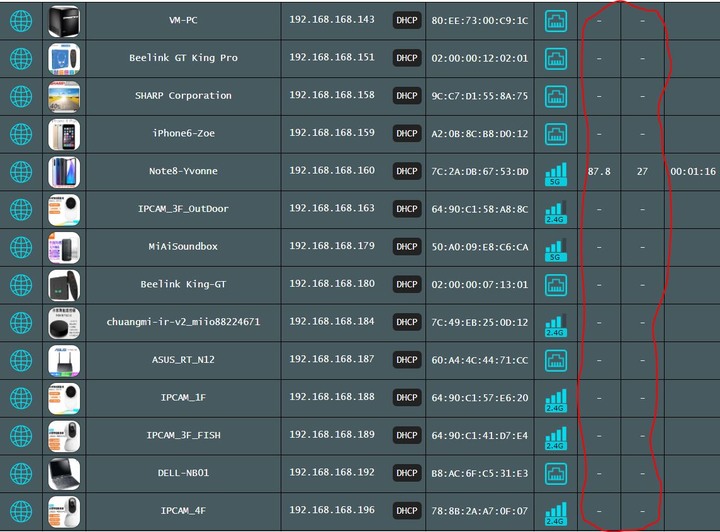Screen dimensions: 720x532
Task: Click IP address 192.168.168.158
Action: 332,95
